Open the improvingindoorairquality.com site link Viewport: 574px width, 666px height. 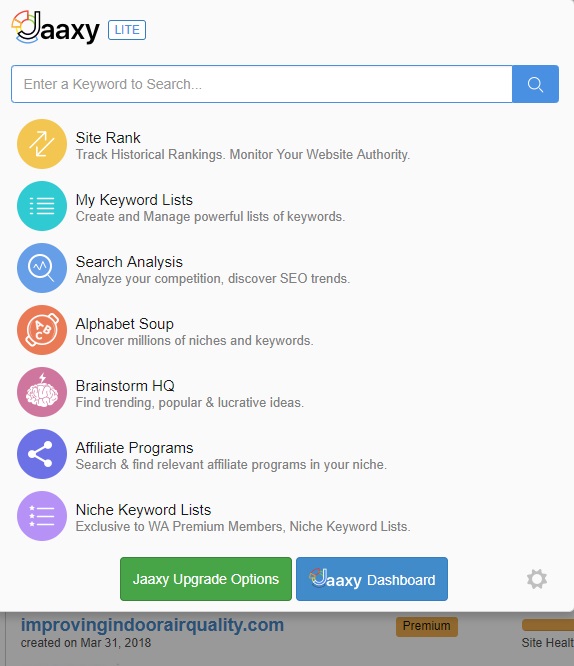click(x=152, y=625)
